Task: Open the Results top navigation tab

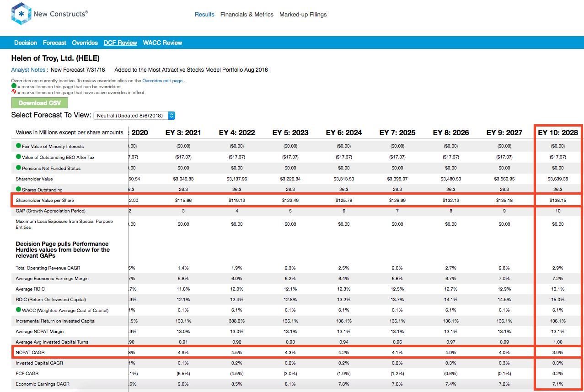Action: [x=204, y=15]
